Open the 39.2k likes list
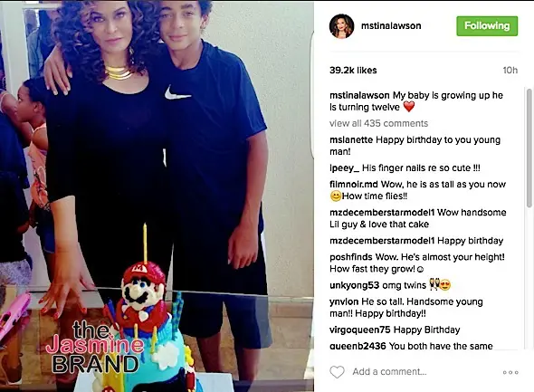 353,70
